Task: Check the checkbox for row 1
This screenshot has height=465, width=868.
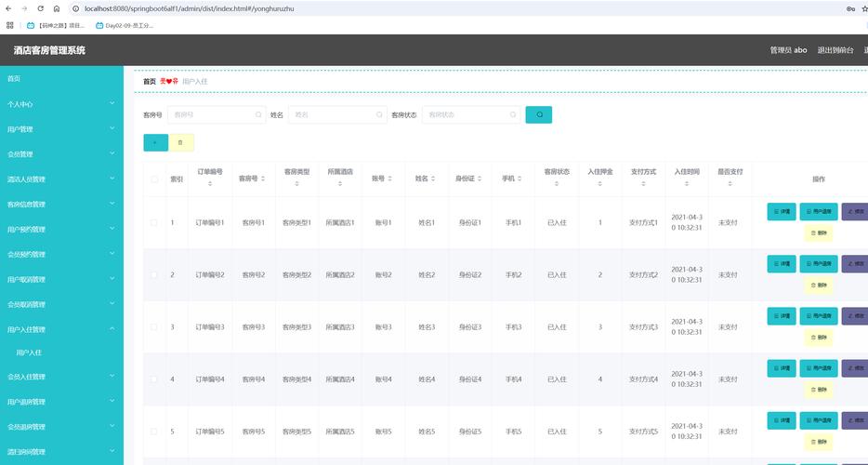Action: [x=154, y=222]
